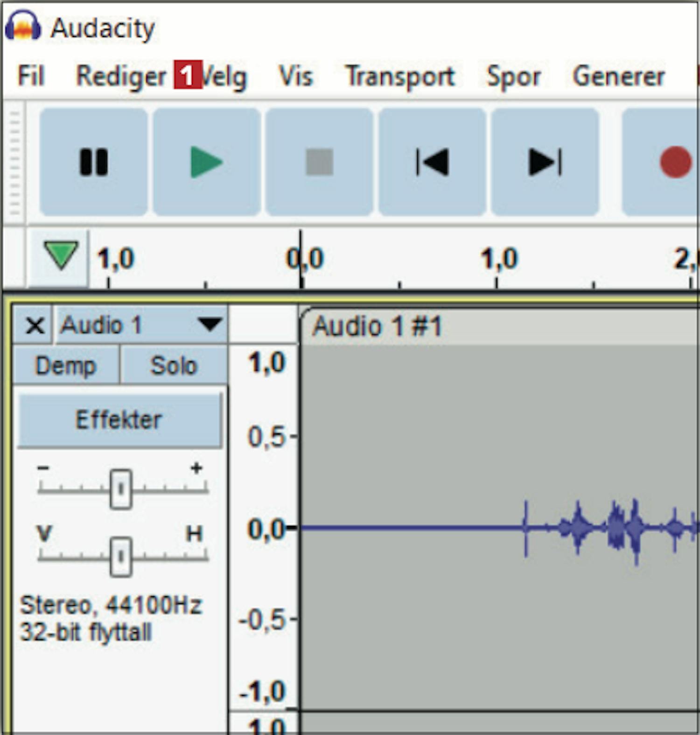The height and width of the screenshot is (735, 700).
Task: Click the -0,5 value on vertical scale
Action: point(261,621)
